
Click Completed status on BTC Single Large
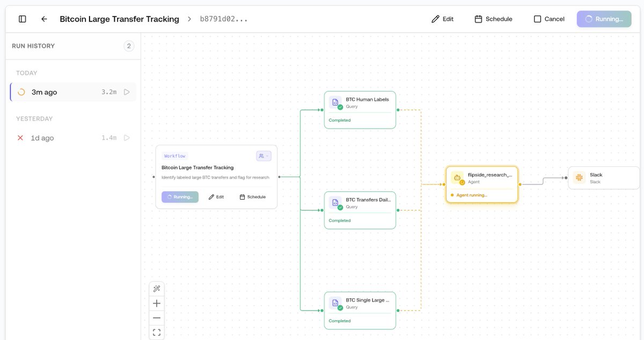pos(340,321)
